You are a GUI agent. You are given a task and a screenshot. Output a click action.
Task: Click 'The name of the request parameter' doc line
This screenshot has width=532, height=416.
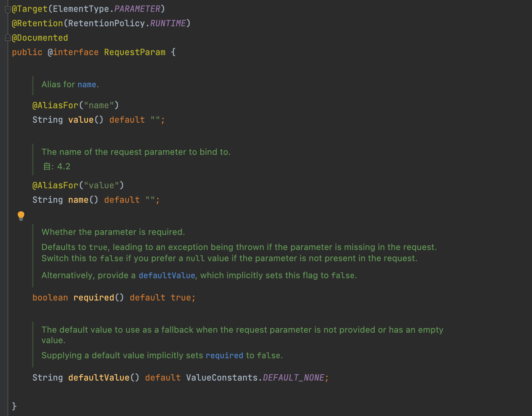136,152
